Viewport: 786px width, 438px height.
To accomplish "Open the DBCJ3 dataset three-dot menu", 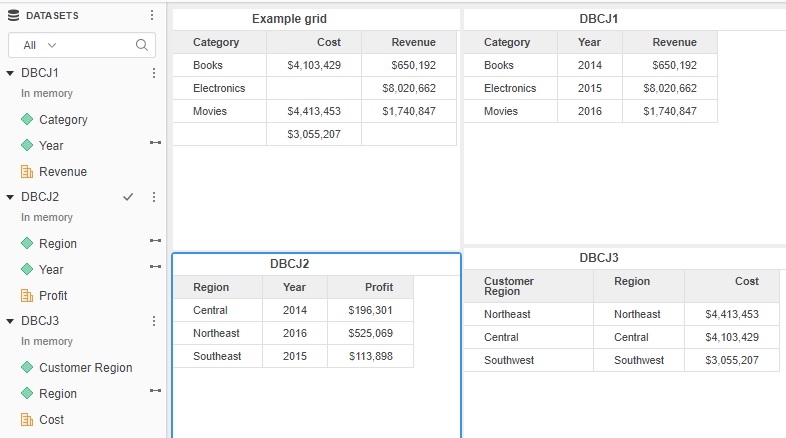I will click(x=154, y=321).
